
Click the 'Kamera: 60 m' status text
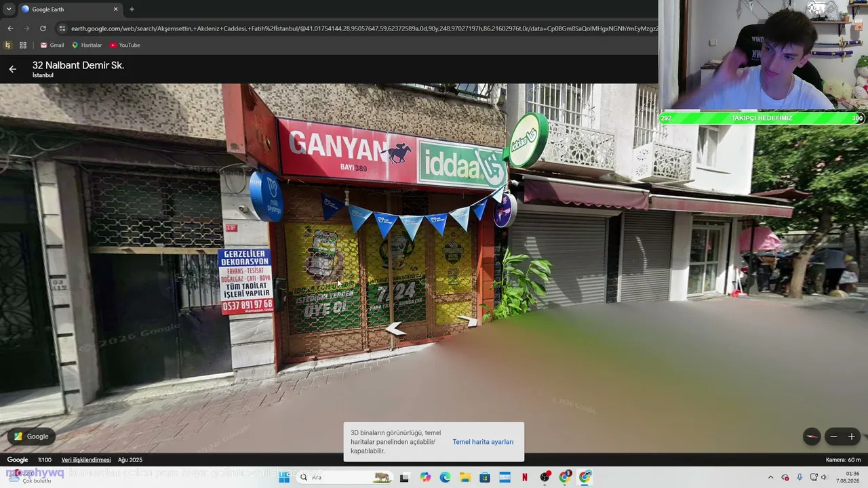[844, 460]
